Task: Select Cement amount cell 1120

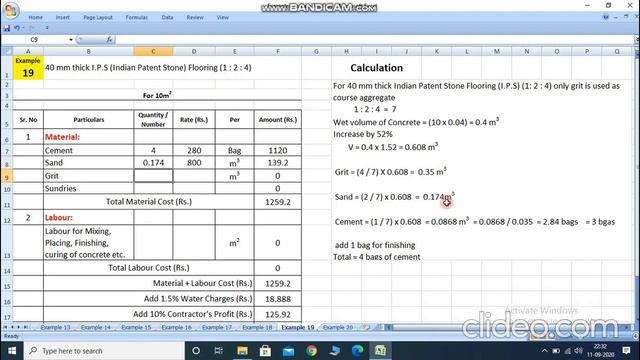Action: (278, 150)
